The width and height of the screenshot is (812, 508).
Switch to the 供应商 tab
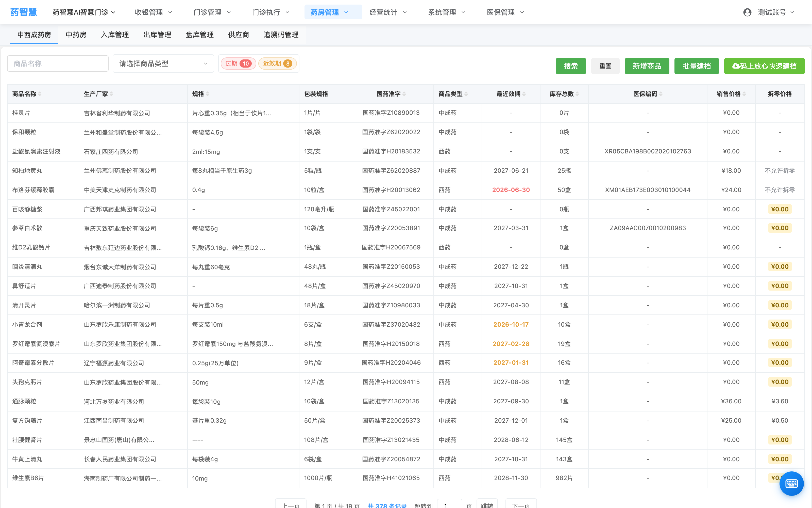239,35
